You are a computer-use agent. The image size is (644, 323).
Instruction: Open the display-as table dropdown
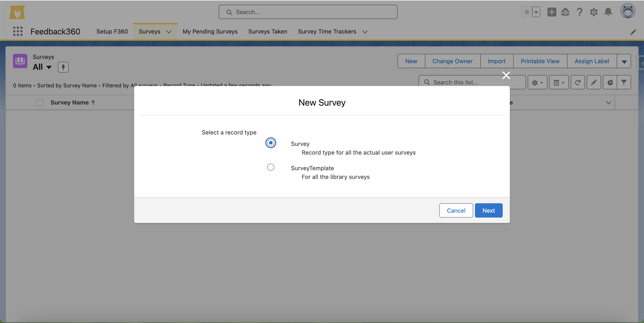pyautogui.click(x=559, y=82)
